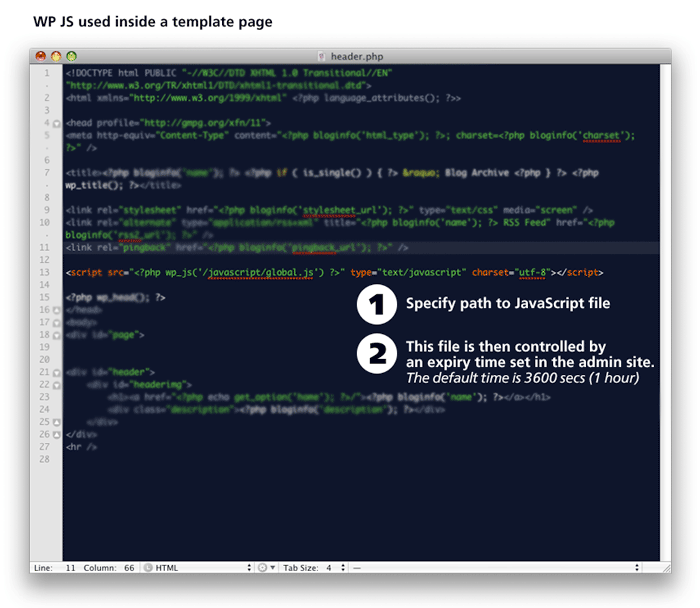Open the HTML language selector in status bar

click(x=197, y=568)
